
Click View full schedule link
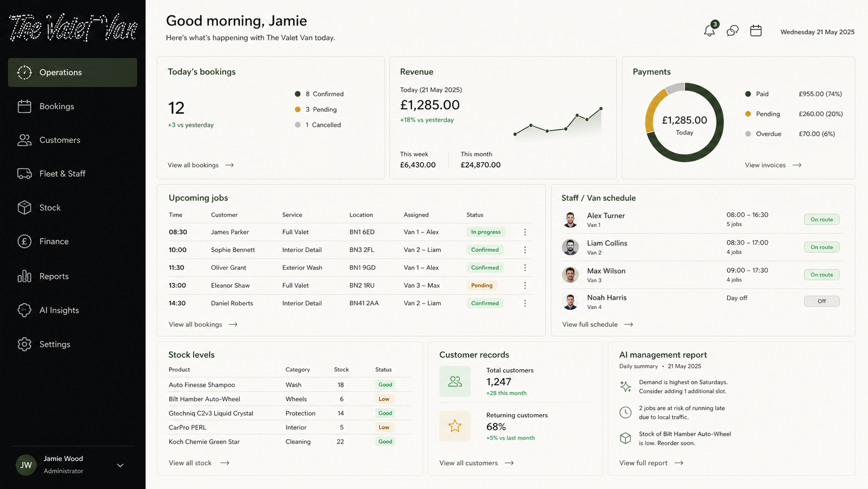(598, 324)
